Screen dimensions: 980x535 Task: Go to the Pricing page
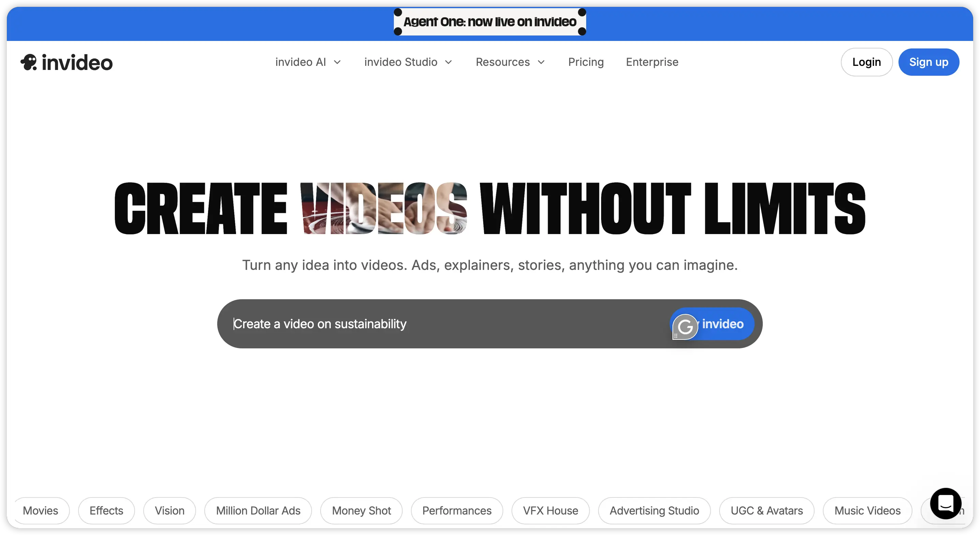point(586,62)
